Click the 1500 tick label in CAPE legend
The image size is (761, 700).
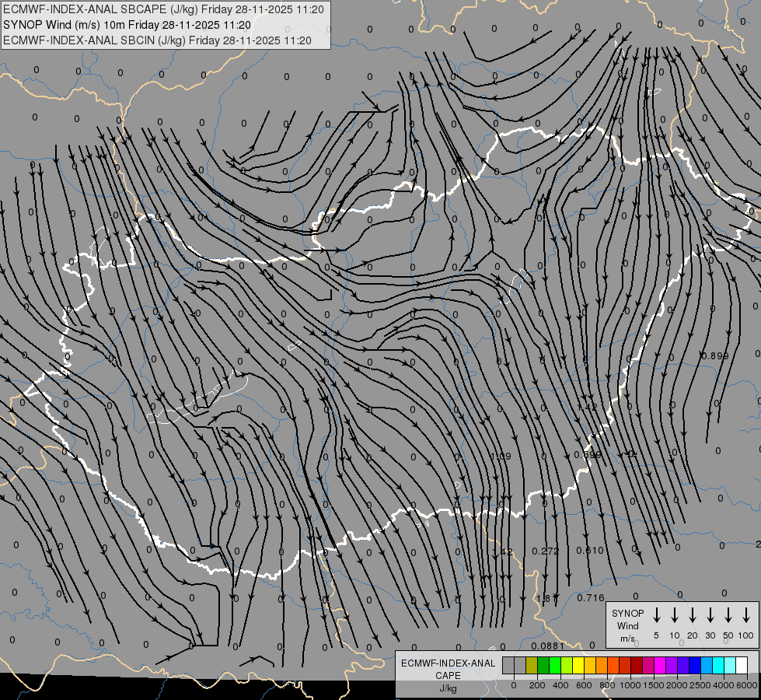point(654,685)
